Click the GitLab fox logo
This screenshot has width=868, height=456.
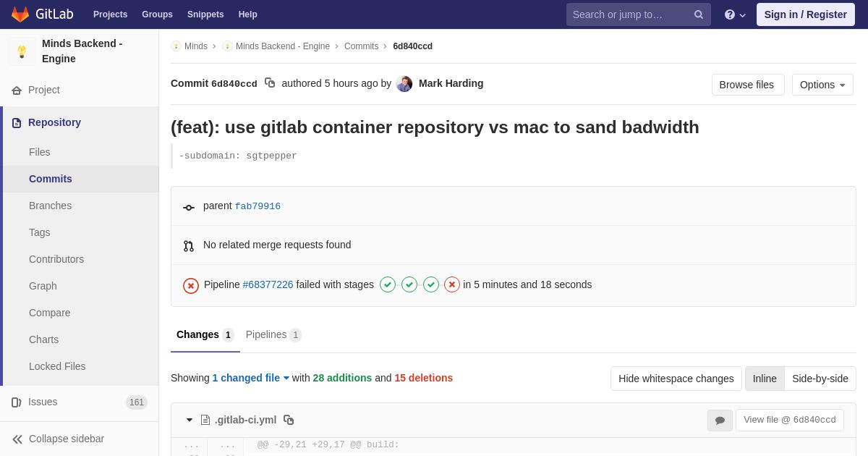coord(20,14)
